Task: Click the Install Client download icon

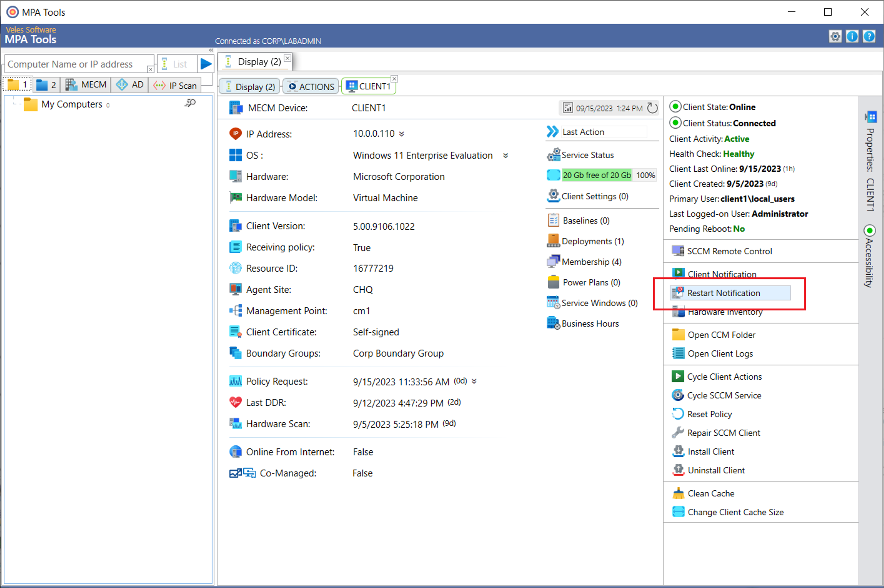Action: pyautogui.click(x=678, y=451)
